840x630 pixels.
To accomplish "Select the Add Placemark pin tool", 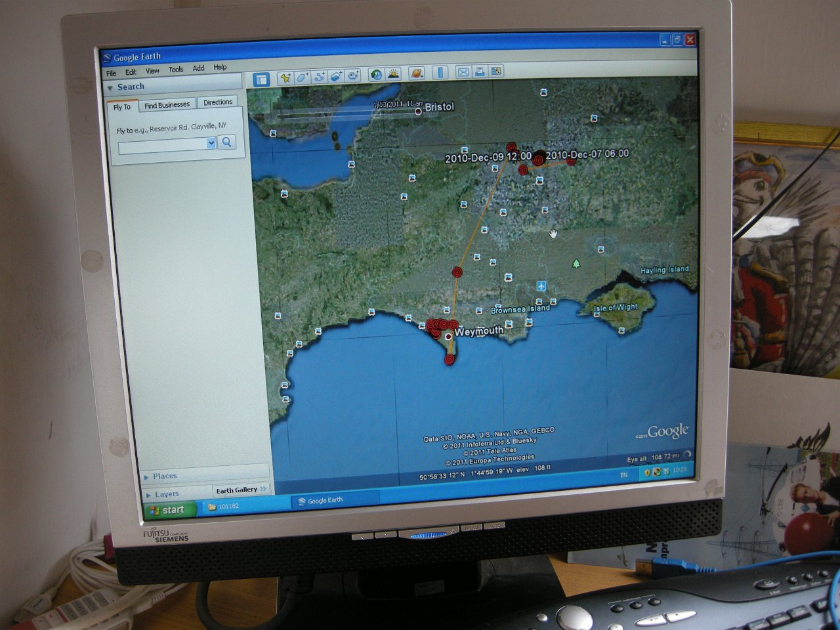I will click(x=285, y=77).
